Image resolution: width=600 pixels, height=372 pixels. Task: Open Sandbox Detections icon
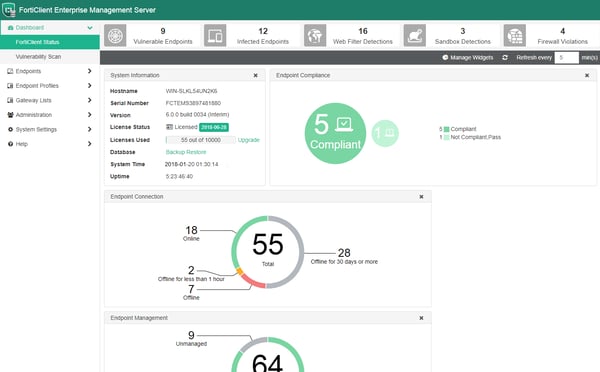point(415,36)
